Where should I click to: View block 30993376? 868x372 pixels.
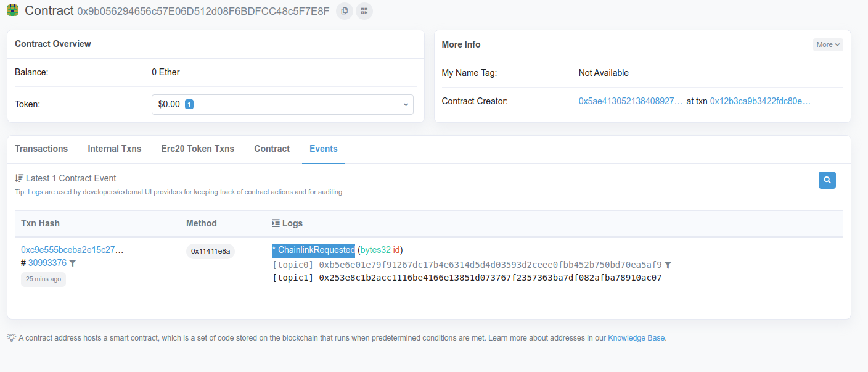[x=48, y=262]
